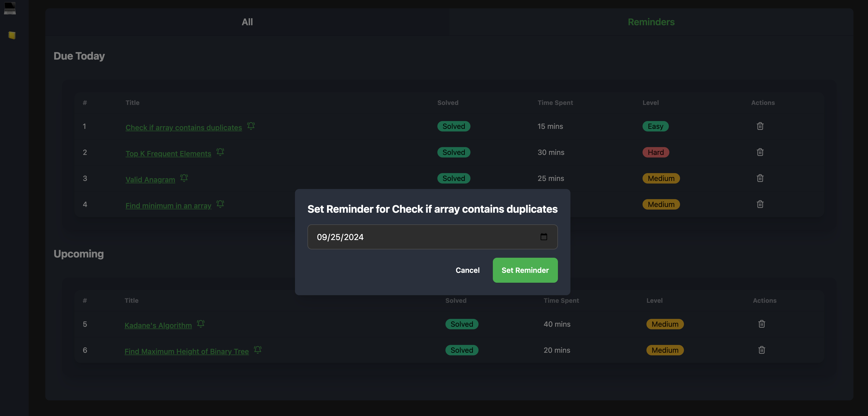Delete the Find minimum in an array row
Viewport: 868px width, 416px height.
click(760, 204)
